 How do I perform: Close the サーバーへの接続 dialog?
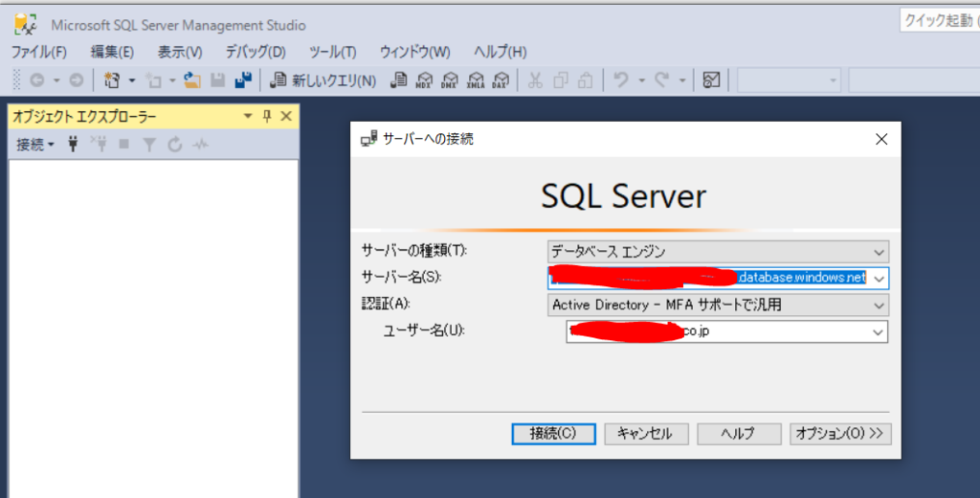click(881, 139)
